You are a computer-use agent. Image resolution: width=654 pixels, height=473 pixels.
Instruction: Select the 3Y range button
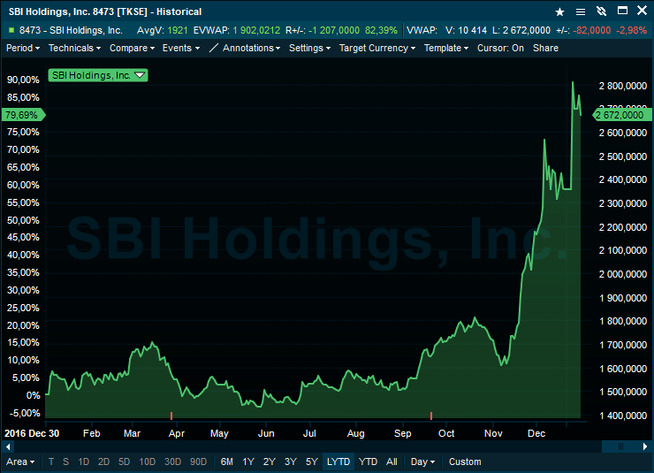coord(290,462)
